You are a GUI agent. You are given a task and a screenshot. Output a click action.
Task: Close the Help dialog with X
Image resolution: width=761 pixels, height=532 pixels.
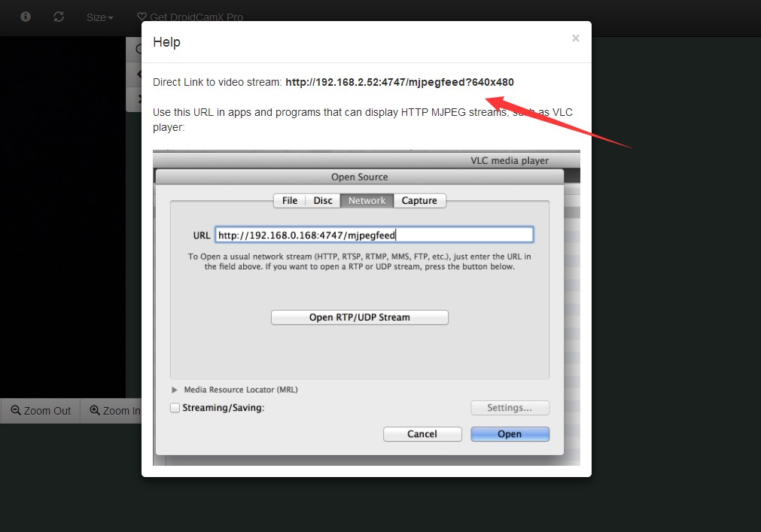[x=575, y=38]
